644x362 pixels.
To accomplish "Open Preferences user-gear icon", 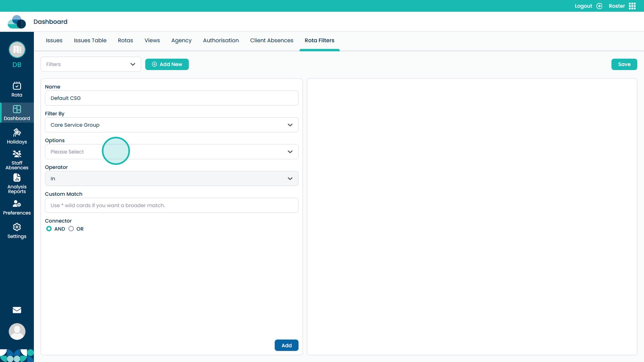I will pyautogui.click(x=17, y=204).
